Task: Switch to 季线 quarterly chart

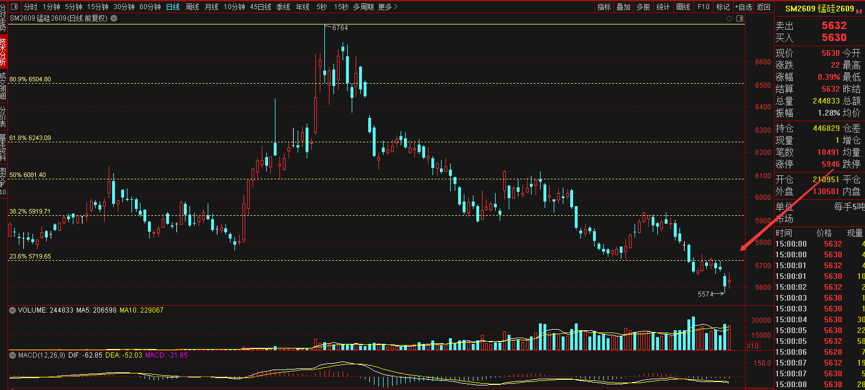Action: tap(283, 7)
